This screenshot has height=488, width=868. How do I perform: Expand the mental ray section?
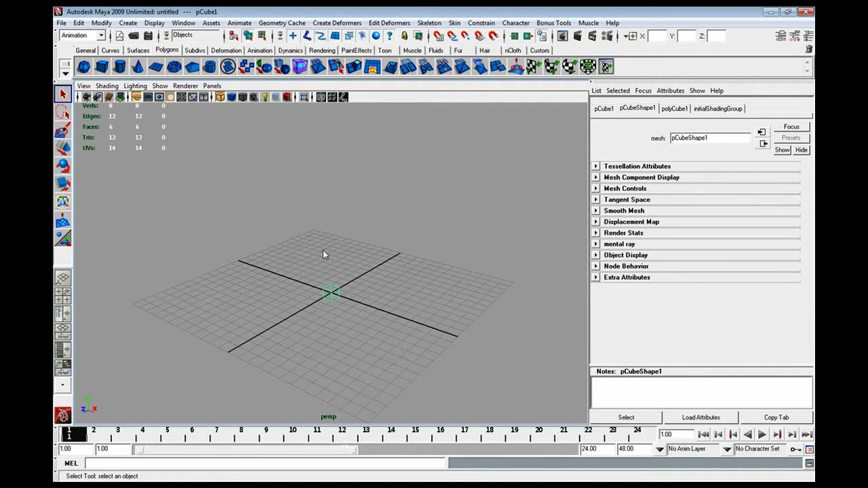point(596,244)
